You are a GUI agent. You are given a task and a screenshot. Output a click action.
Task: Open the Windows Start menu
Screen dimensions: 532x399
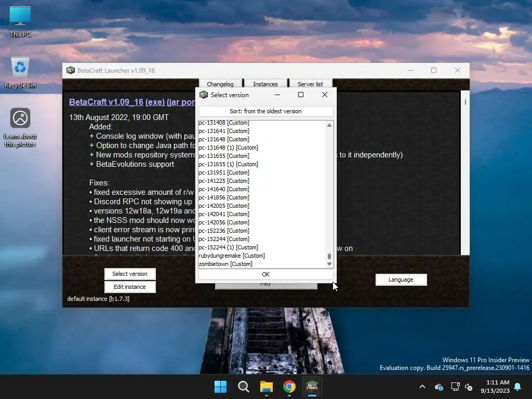click(220, 387)
